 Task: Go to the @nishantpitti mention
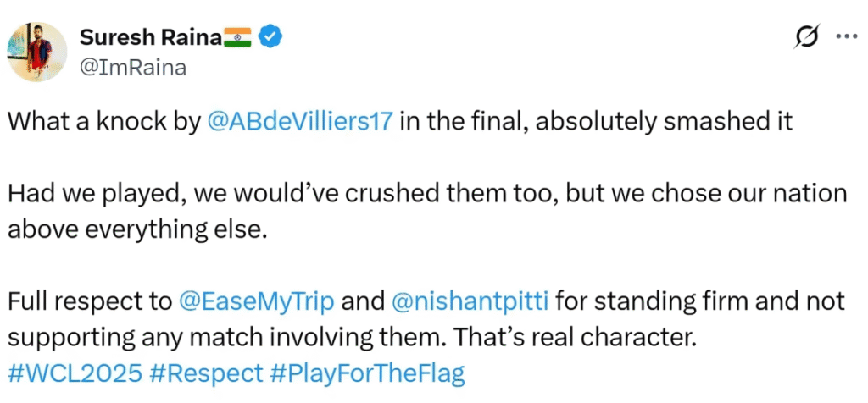click(470, 301)
